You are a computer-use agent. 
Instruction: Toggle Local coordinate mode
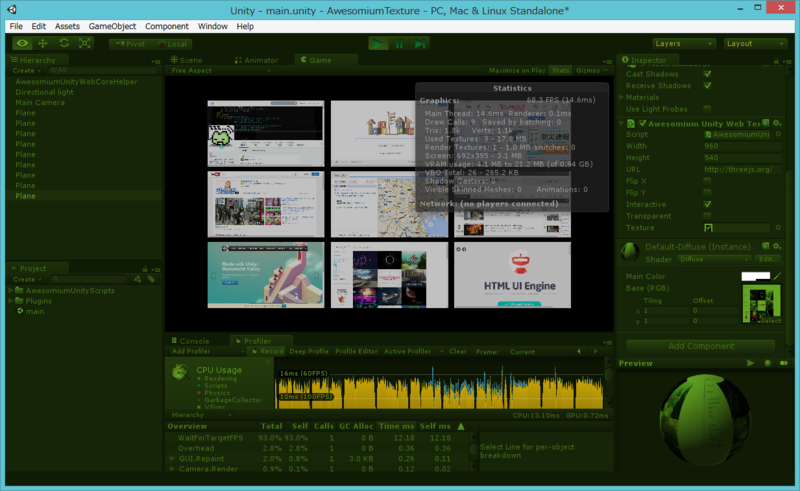click(172, 44)
